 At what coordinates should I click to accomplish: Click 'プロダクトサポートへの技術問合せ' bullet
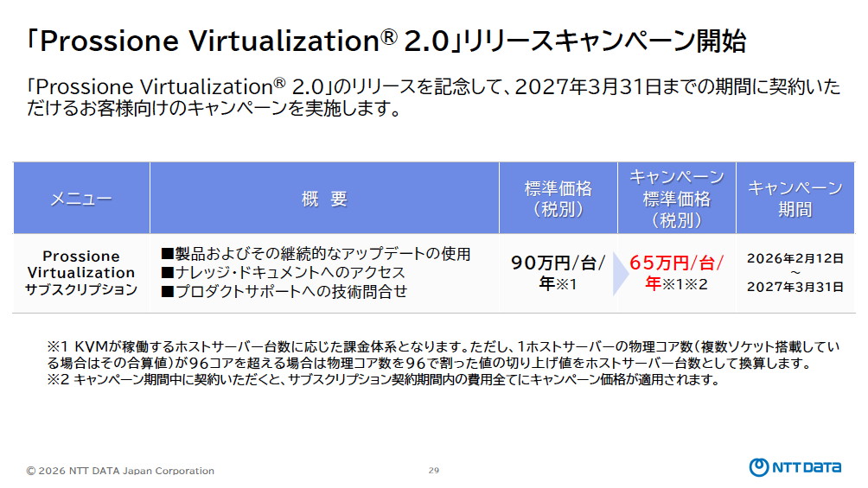point(284,292)
